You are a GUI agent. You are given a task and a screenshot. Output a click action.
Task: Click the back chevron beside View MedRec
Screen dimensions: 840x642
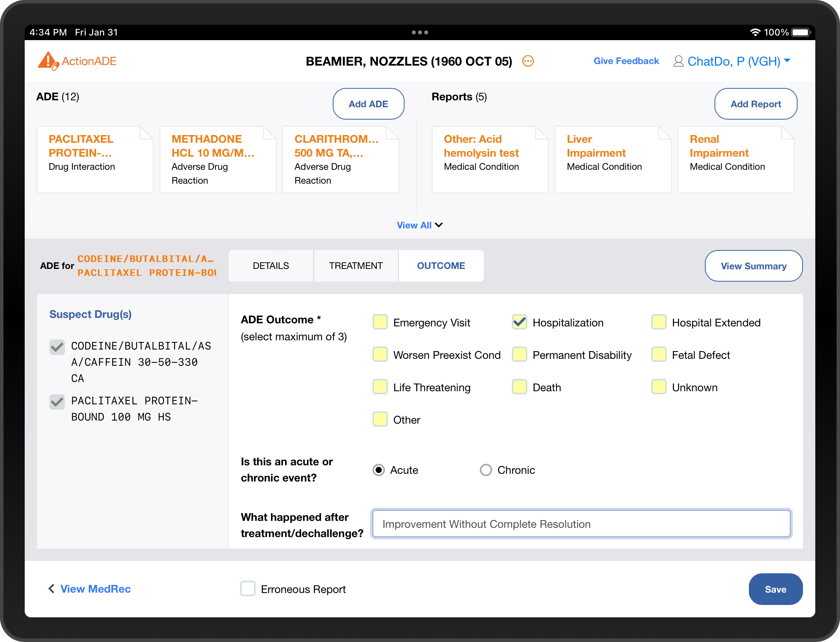[x=51, y=588]
